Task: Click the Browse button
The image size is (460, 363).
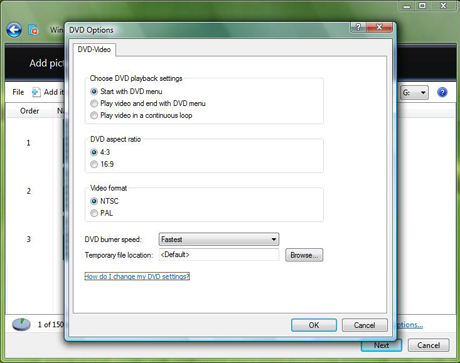Action: coord(304,255)
